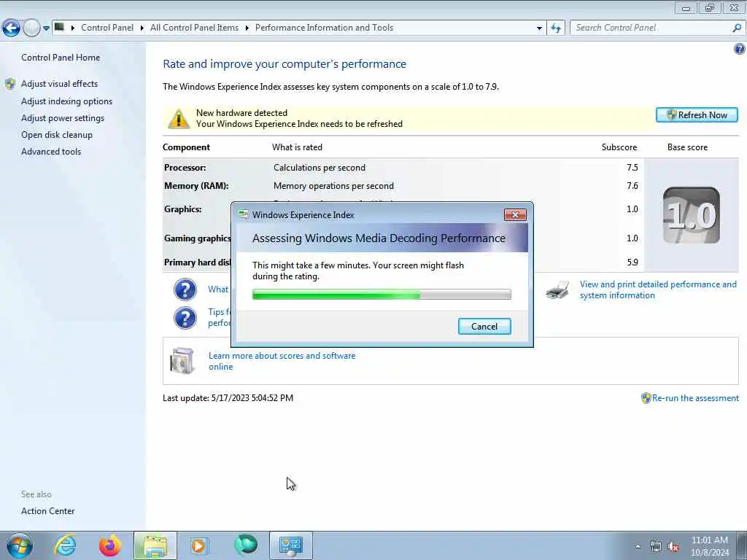Open Adjust indexing options
The width and height of the screenshot is (747, 560).
click(66, 101)
